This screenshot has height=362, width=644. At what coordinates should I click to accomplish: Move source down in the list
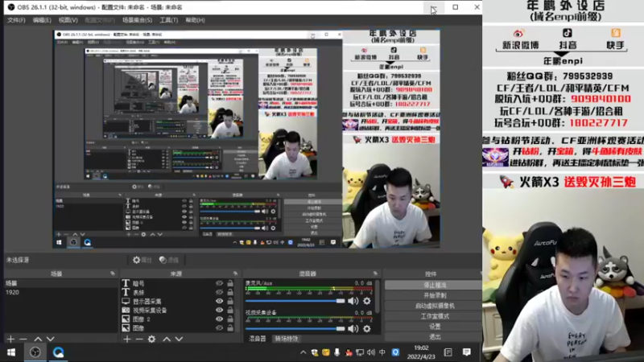click(x=179, y=339)
